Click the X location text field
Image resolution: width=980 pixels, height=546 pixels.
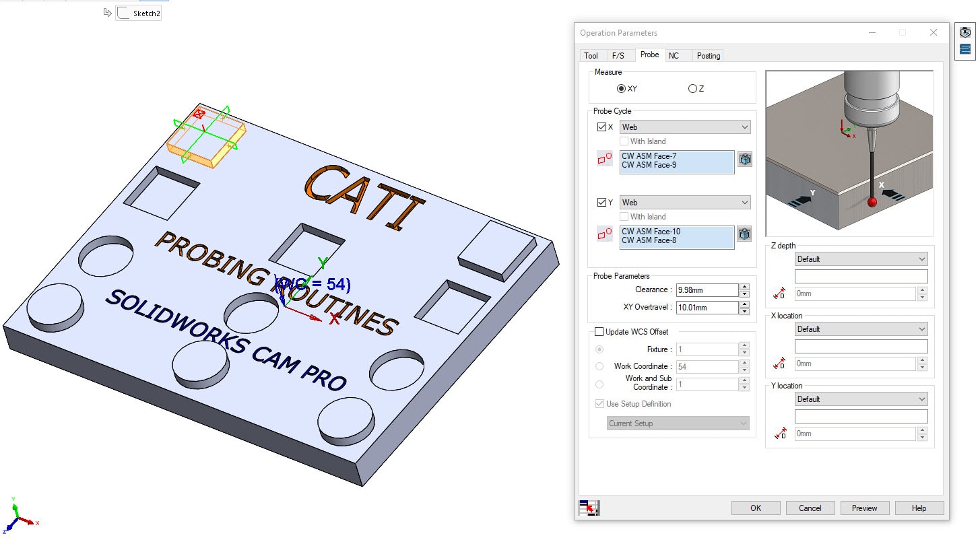coord(861,347)
